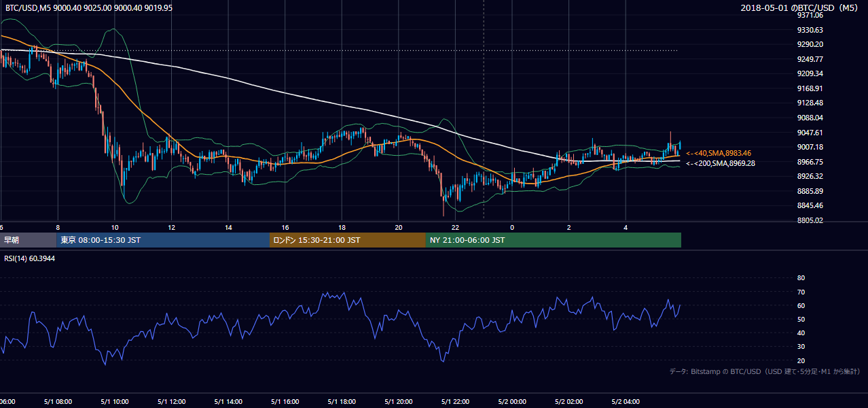This screenshot has width=868, height=408.
Task: Click the RSI(14) 60.3944 indicator label
Action: (30, 258)
